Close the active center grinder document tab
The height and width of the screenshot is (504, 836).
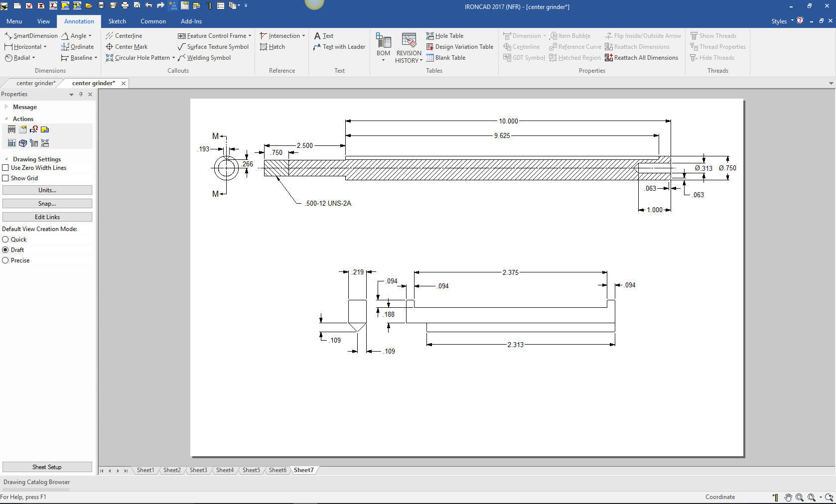coord(124,83)
